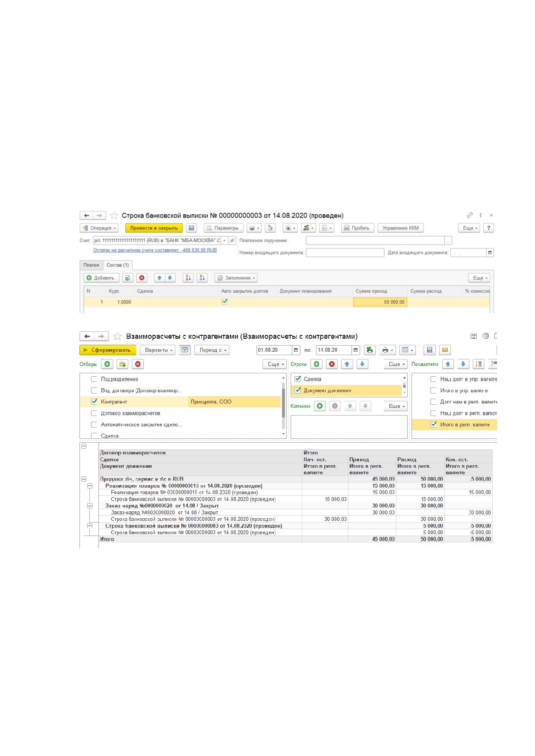Image resolution: width=535 pixels, height=756 pixels.
Task: Add a row grouping in 'Строки'
Action: click(x=317, y=364)
